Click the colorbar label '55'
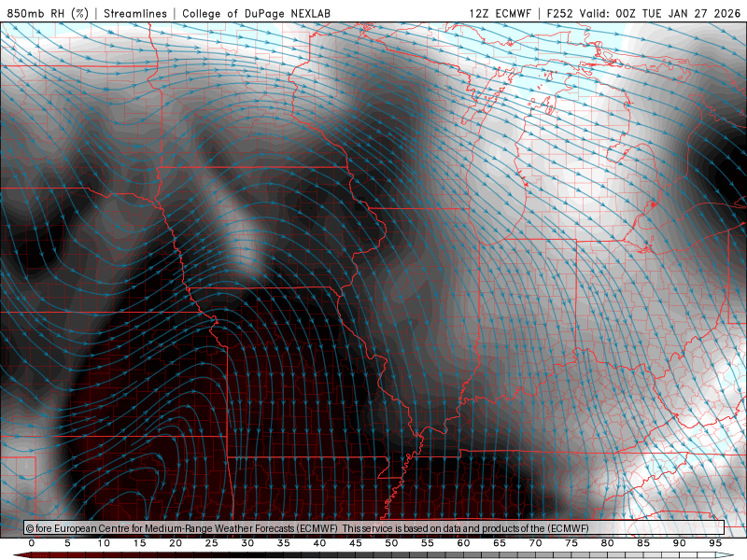747x560 pixels. 428,543
